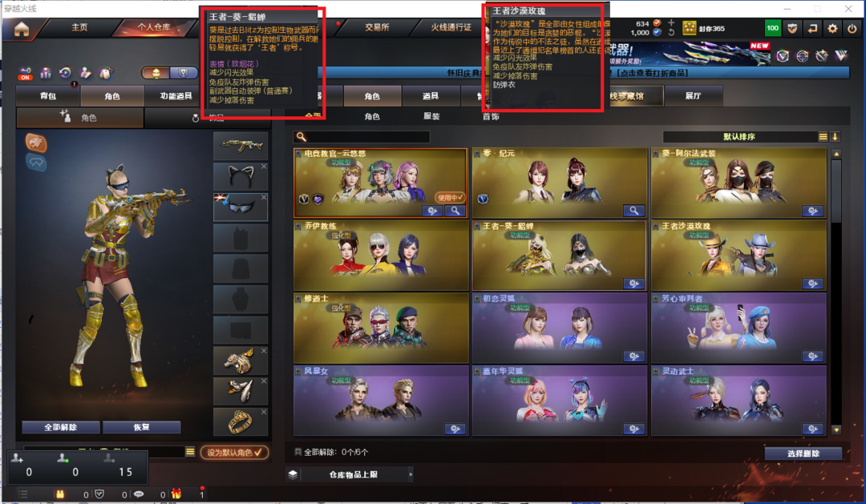Screen dimensions: 866x504
Task: Switch to the 交易所 tab
Action: 377,27
